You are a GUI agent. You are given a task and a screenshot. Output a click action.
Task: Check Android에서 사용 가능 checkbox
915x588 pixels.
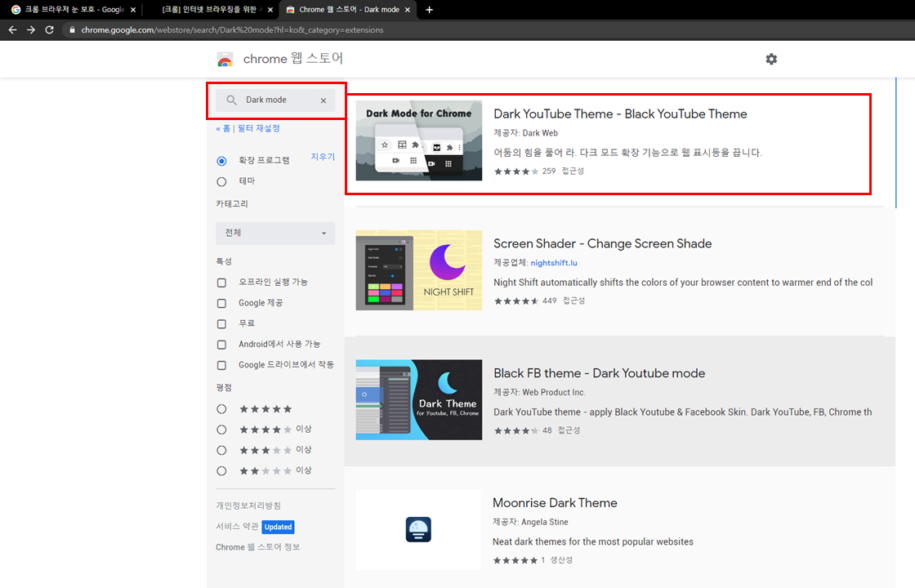221,345
